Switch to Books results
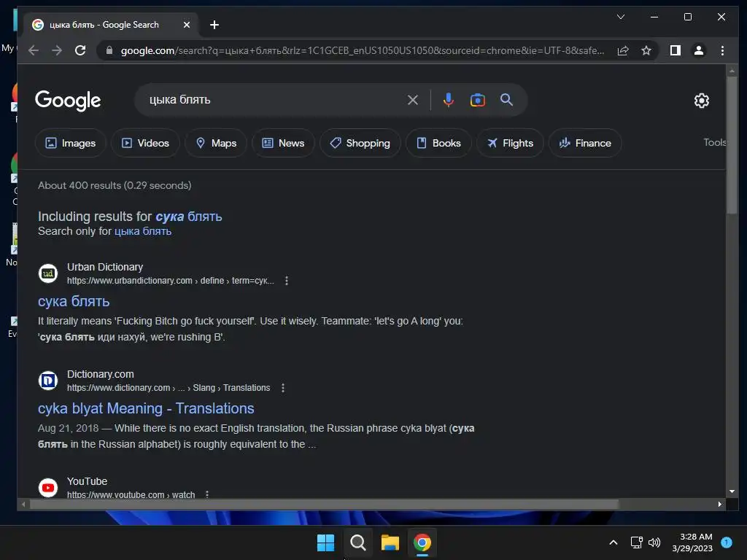The width and height of the screenshot is (747, 560). tap(438, 143)
